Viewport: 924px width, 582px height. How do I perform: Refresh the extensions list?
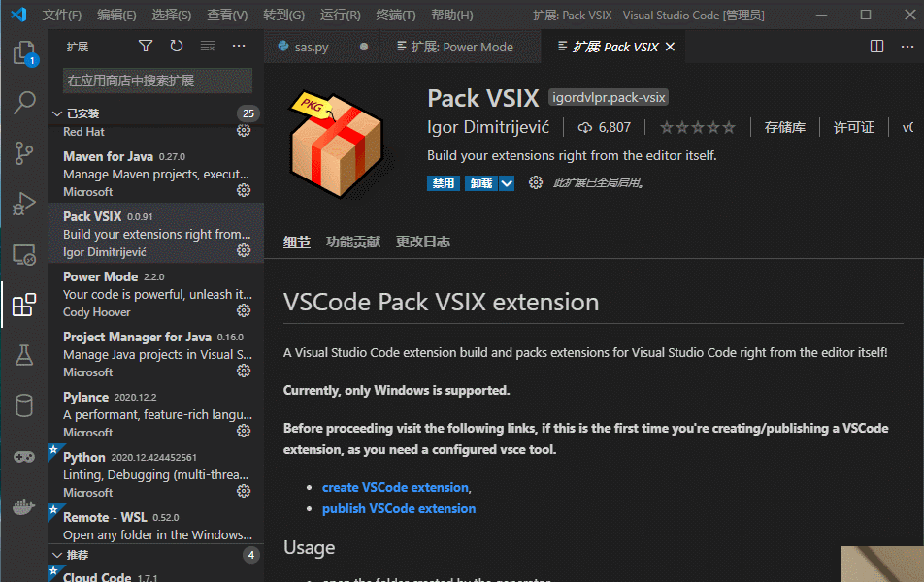(177, 46)
